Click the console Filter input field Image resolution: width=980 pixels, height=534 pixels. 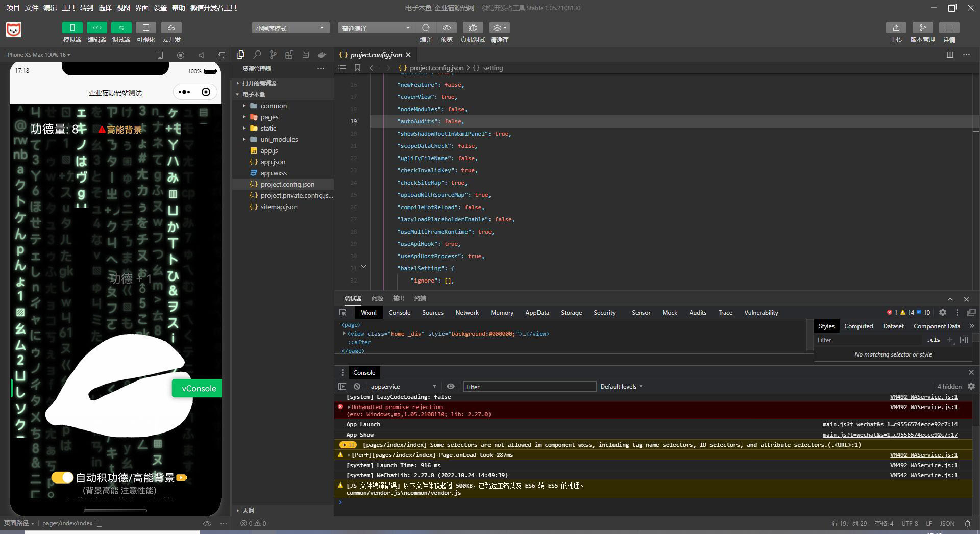[x=529, y=387]
